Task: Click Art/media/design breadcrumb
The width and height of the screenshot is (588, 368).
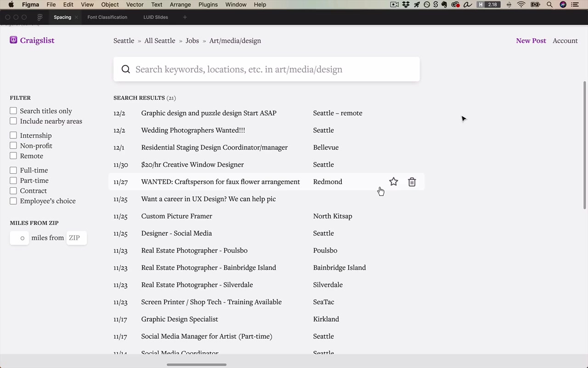Action: click(x=235, y=40)
